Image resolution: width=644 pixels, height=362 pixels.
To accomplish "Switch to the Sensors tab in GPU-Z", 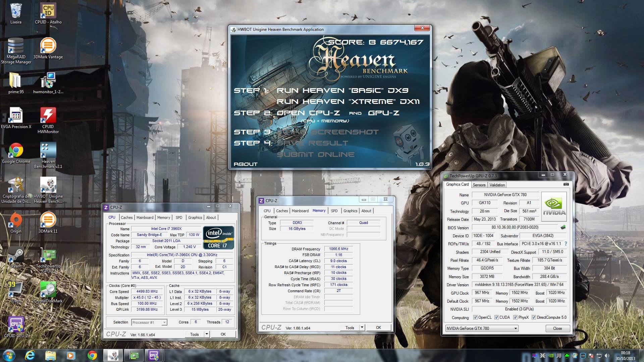I will 479,185.
